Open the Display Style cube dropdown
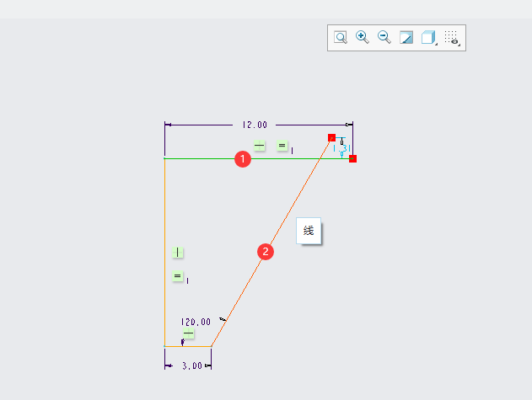 tap(429, 37)
